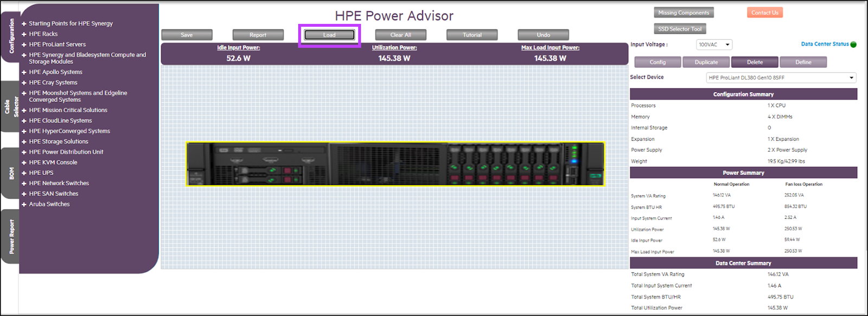Open Missing Components
Image resolution: width=868 pixels, height=316 pixels.
click(x=684, y=12)
